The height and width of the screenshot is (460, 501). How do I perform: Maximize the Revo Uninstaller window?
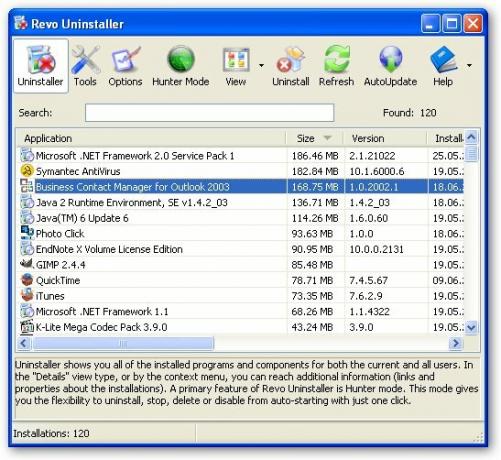452,24
